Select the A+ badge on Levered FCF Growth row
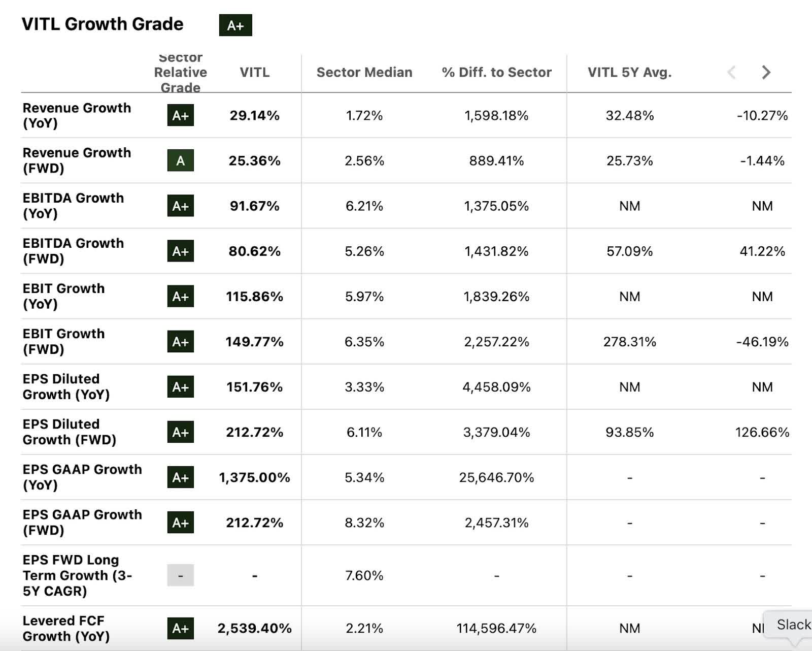Viewport: 812px width, 651px height. click(180, 629)
